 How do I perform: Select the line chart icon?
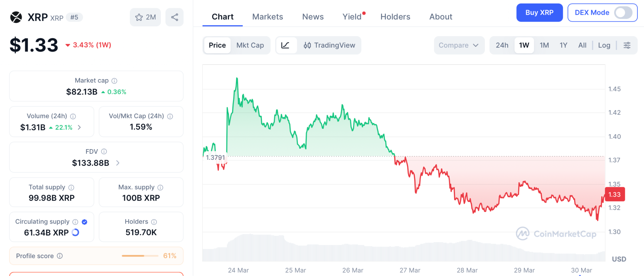286,45
